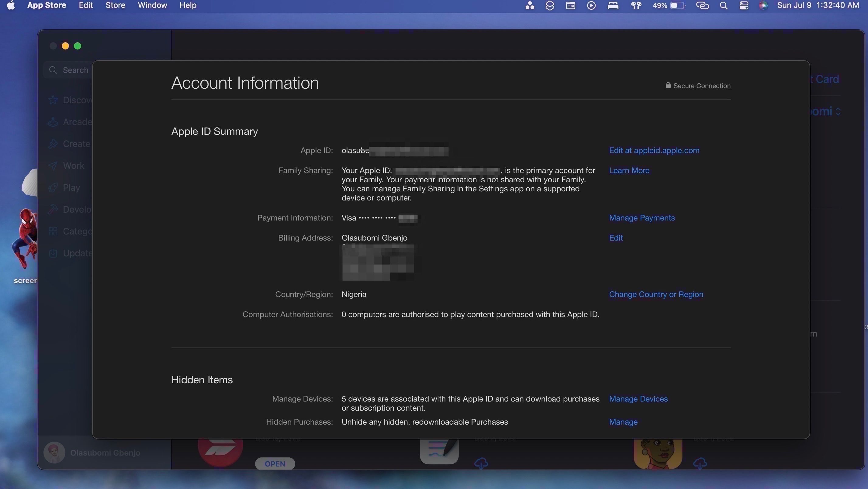Click the Siri icon in the menu bar
The width and height of the screenshot is (868, 489).
[763, 5]
